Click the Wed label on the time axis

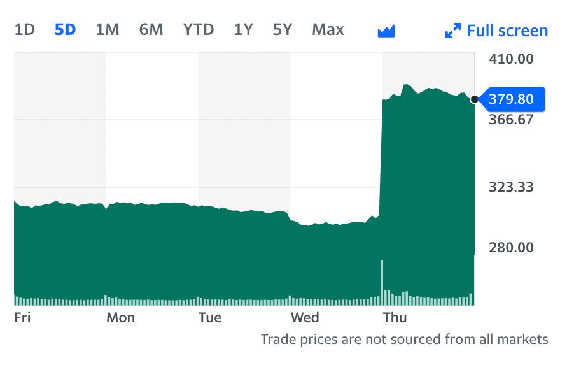pyautogui.click(x=305, y=317)
